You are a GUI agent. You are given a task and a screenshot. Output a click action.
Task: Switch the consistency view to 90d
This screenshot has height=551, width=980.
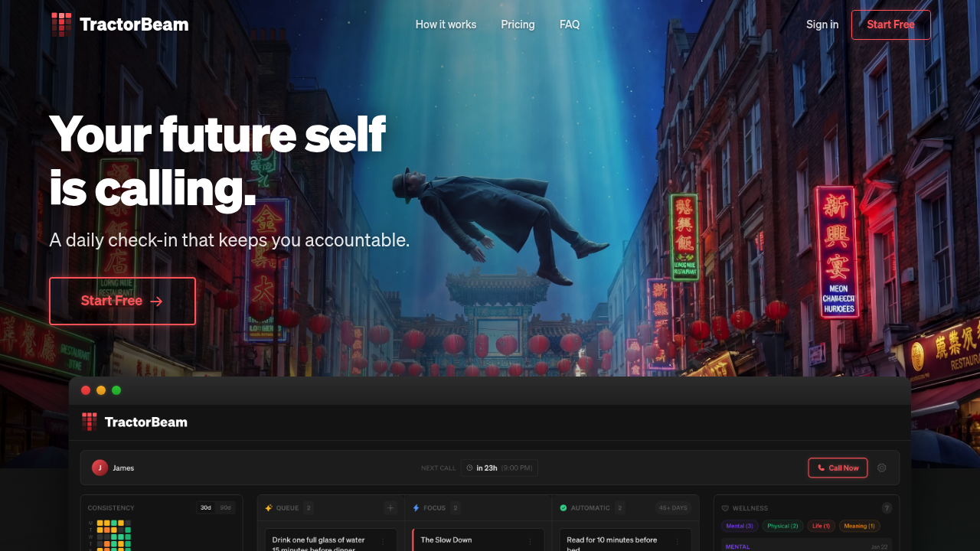tap(225, 508)
